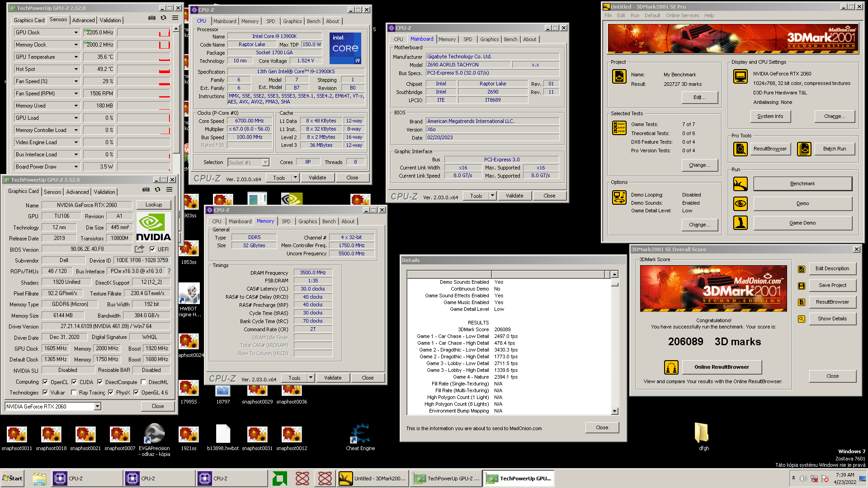868x488 pixels.
Task: Toggle the OpenGL 4.6 checkbox
Action: point(136,392)
